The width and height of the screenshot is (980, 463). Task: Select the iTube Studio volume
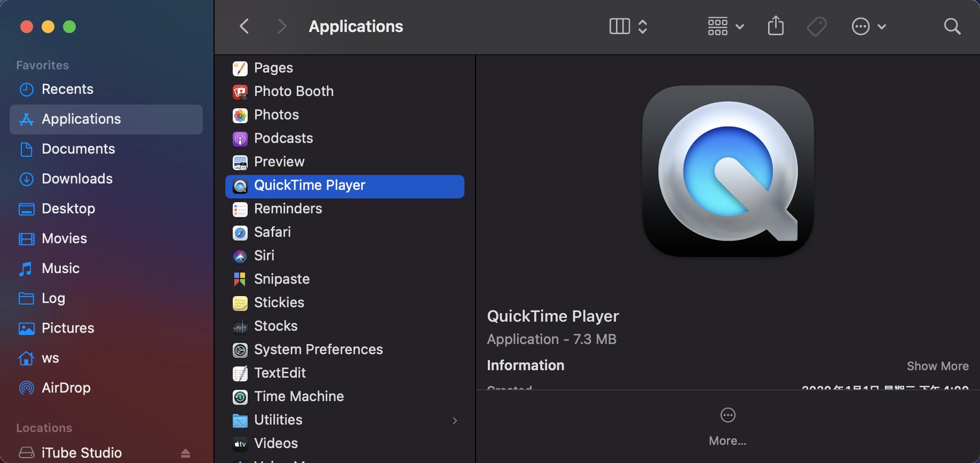tap(82, 453)
